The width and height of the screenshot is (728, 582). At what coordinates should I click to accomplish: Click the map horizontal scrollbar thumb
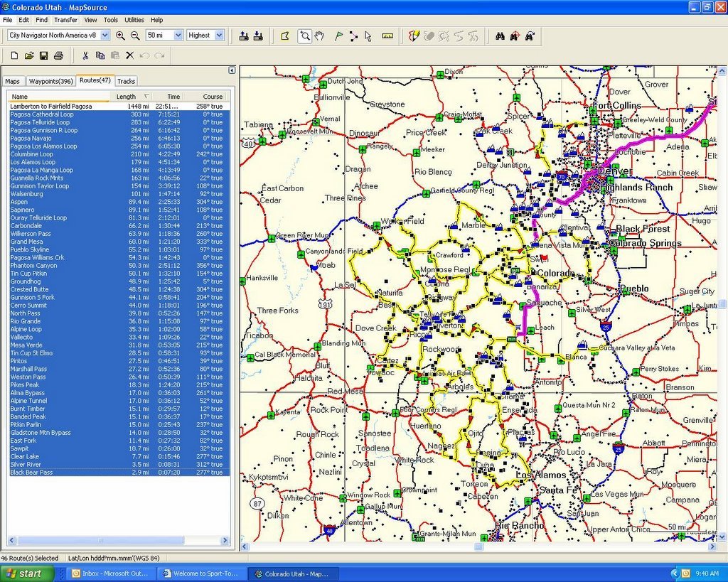pyautogui.click(x=478, y=547)
